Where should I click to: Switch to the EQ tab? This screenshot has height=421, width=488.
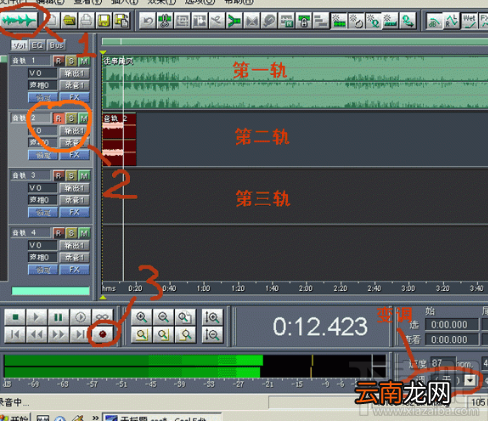pos(37,45)
